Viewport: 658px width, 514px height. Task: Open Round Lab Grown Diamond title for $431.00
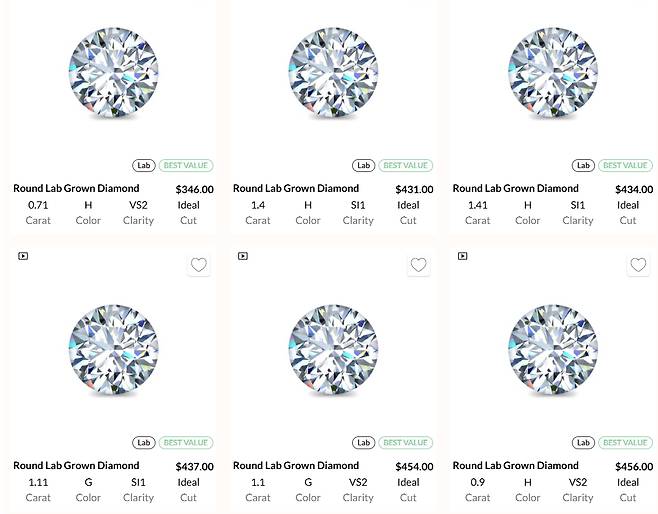click(296, 188)
